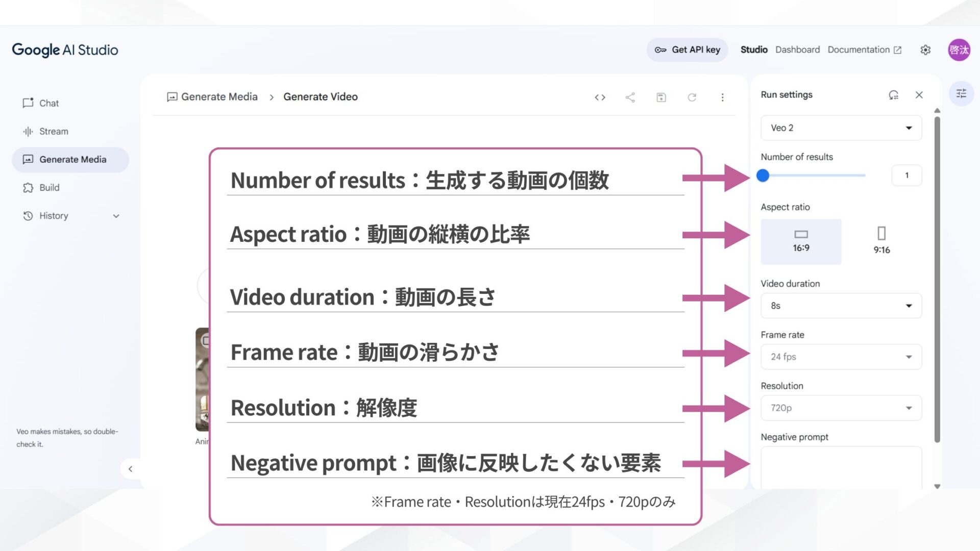Go to Dashboard
Screen dimensions: 980x551
(797, 50)
